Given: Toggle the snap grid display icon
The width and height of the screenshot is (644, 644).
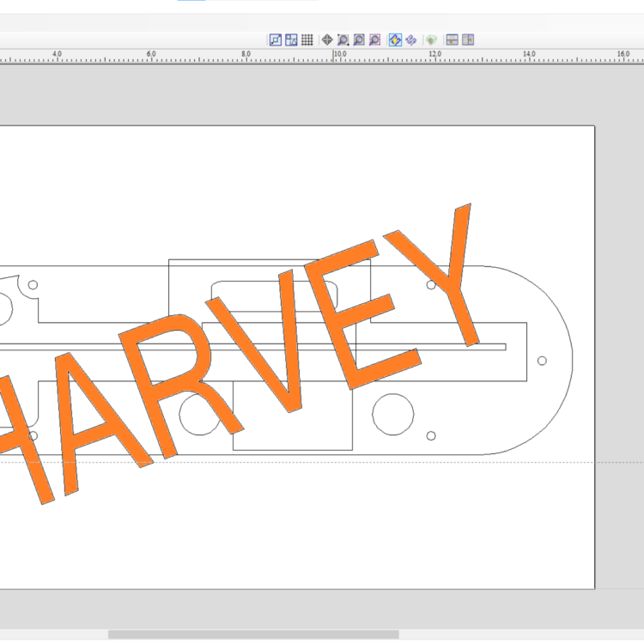Looking at the screenshot, I should coord(307,39).
